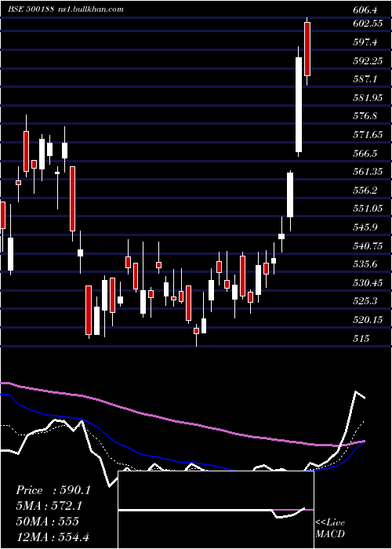The width and height of the screenshot is (392, 549).
Task: Select the 540.75 price axis label
Action: (368, 246)
